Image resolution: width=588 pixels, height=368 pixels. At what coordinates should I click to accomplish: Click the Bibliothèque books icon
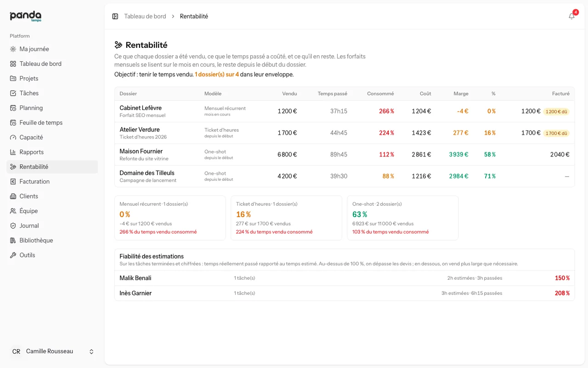pyautogui.click(x=13, y=241)
